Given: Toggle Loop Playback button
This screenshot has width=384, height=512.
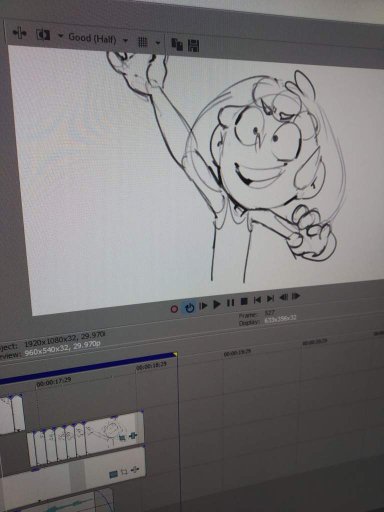Looking at the screenshot, I should 189,308.
